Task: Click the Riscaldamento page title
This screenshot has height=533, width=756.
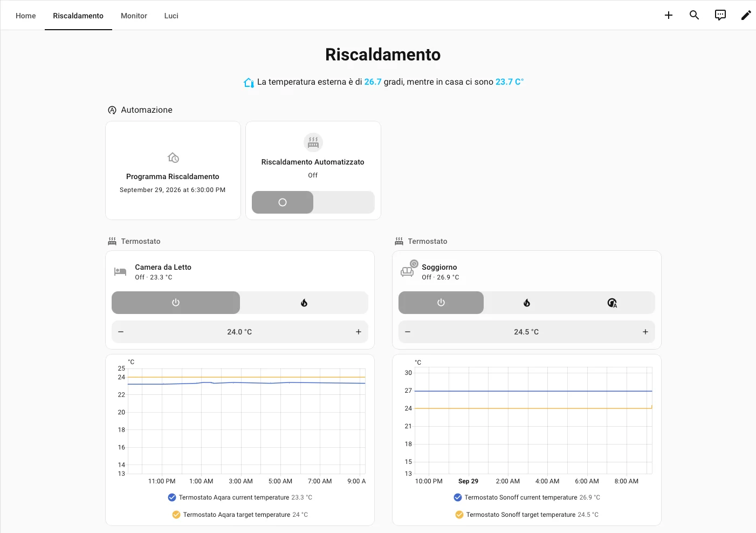Action: (383, 54)
